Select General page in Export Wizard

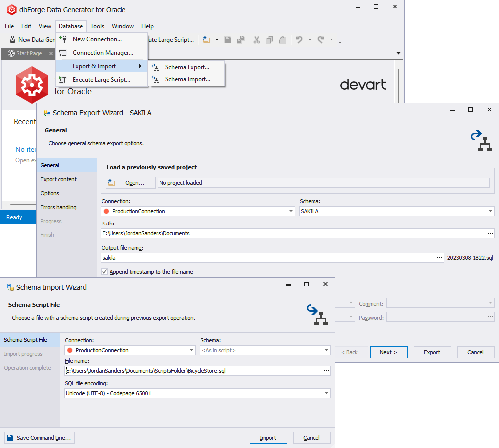click(67, 165)
